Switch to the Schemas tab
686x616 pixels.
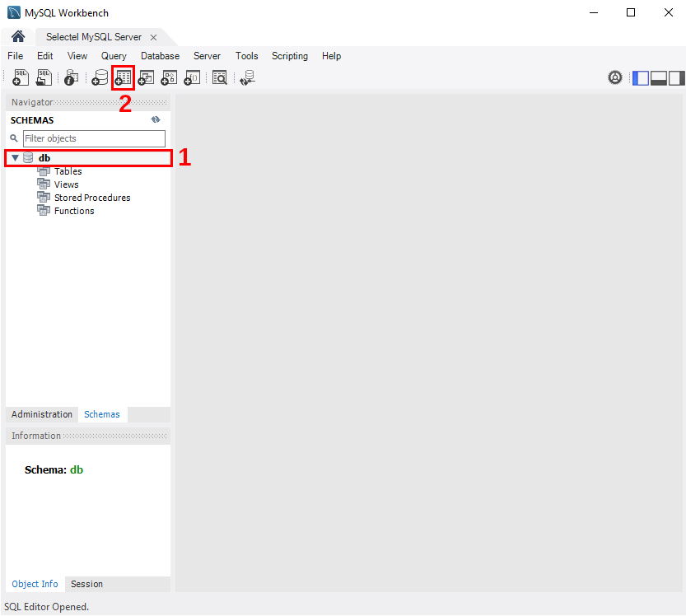102,414
